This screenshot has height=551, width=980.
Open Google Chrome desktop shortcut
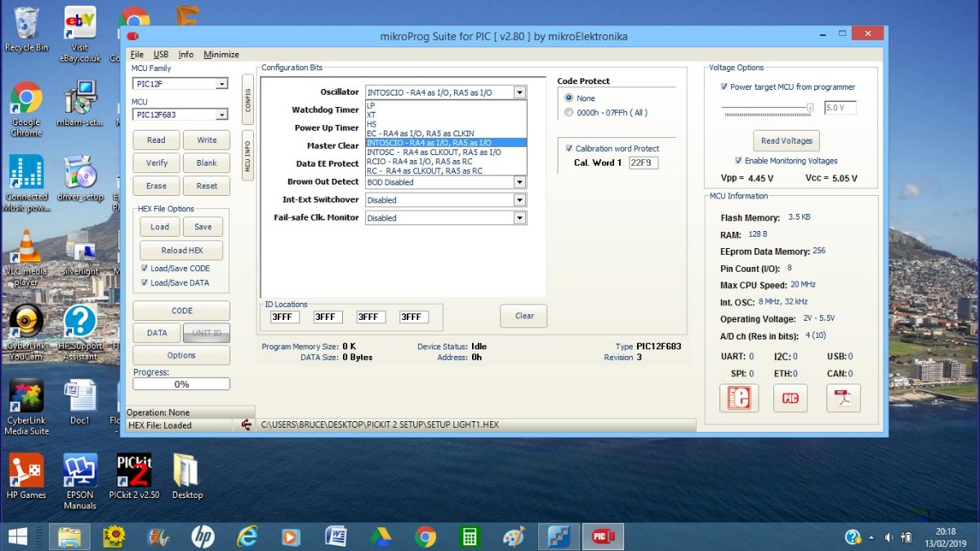[x=26, y=109]
